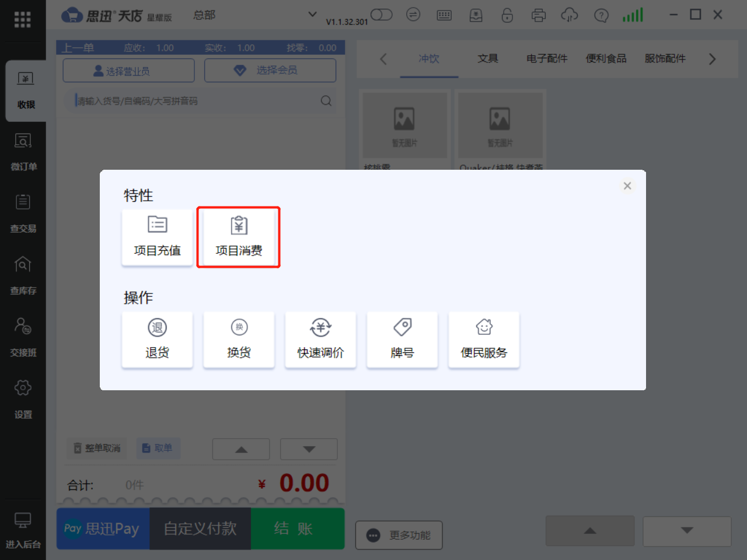Click the left chevron beside 冲饮
Viewport: 747px width, 560px height.
click(x=383, y=59)
